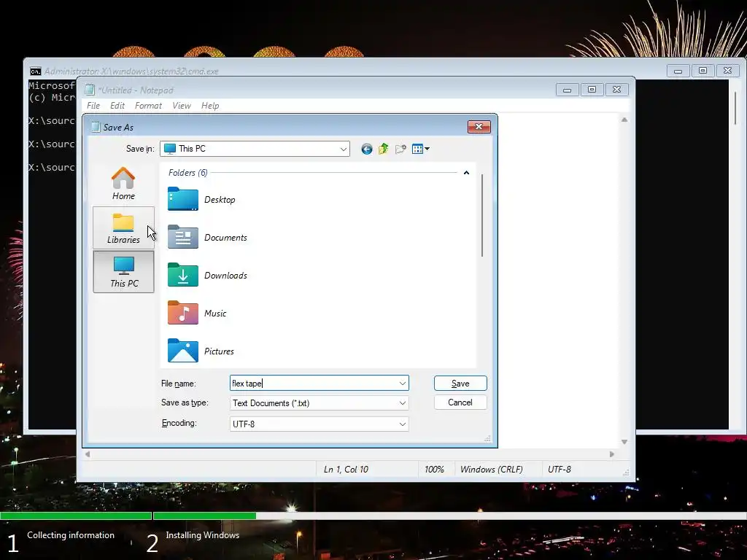Click the 'Installing Windows' step label
The width and height of the screenshot is (747, 560).
pos(203,535)
